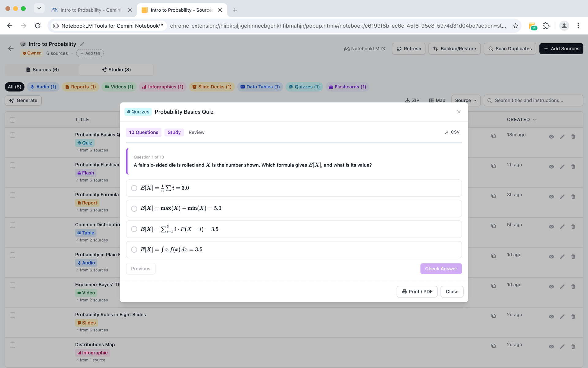Edit the flashcards row created 2h ago
588x368 pixels.
tap(562, 167)
